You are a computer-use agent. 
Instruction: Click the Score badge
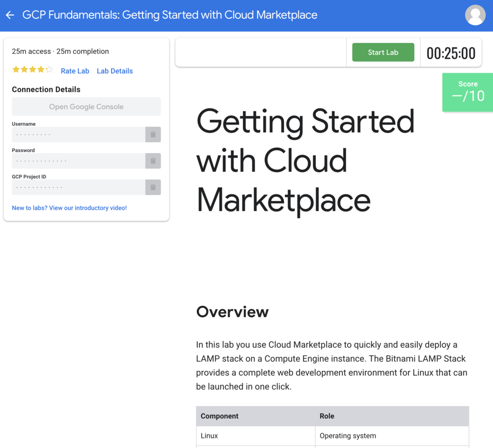pos(467,92)
